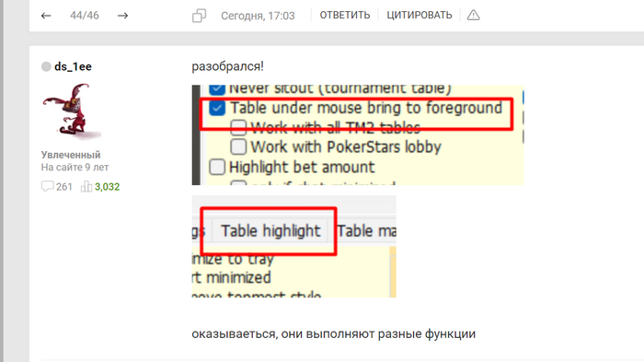Open ds_1ee profile via username
The height and width of the screenshot is (362, 644).
point(73,66)
